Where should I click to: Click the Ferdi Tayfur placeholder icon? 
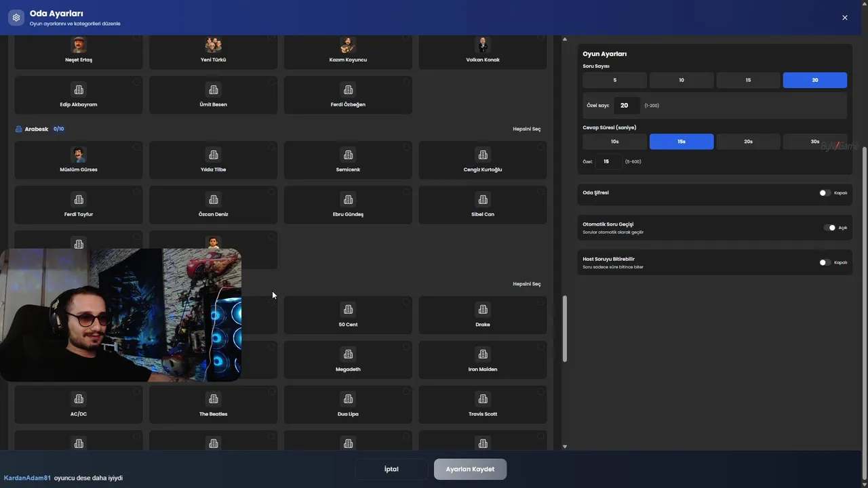click(79, 199)
